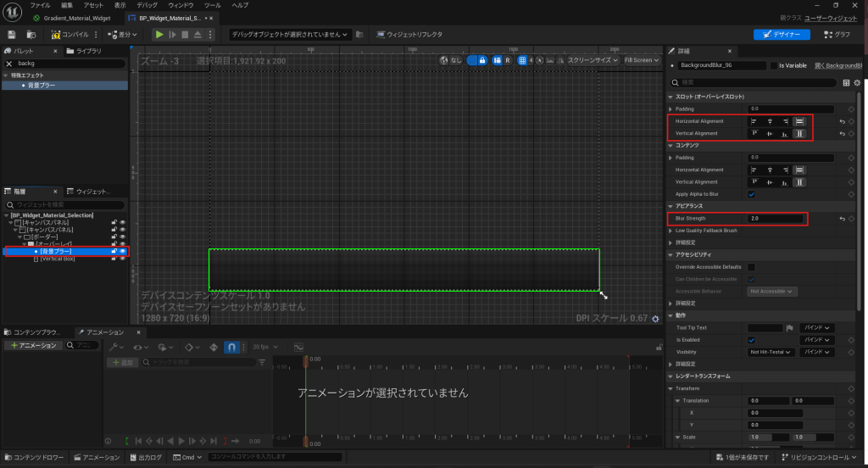Open the Fill Screen dropdown
This screenshot has height=468, width=868.
coord(640,60)
